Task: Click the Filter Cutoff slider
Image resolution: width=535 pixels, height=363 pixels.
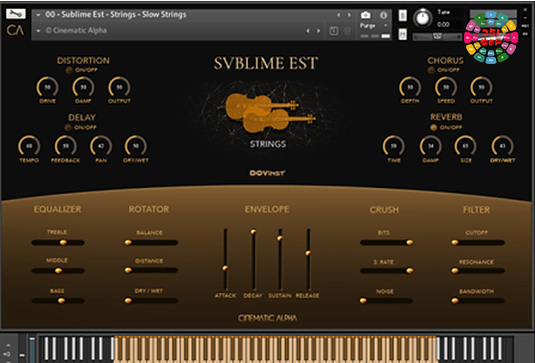Action: (x=478, y=243)
